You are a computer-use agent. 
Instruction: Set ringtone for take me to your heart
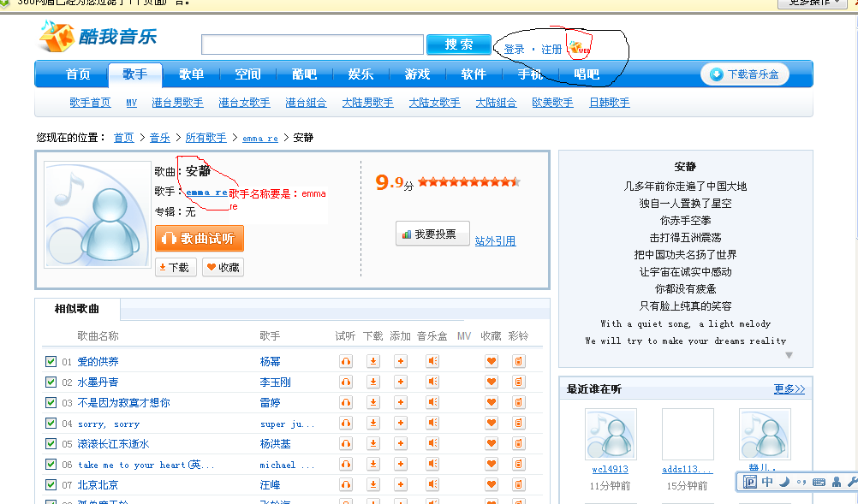pyautogui.click(x=519, y=464)
